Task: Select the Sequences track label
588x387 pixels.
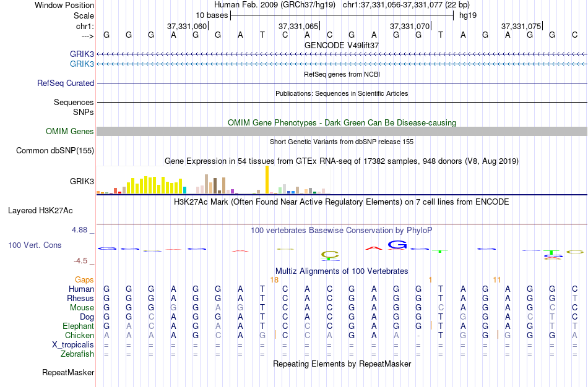Action: tap(74, 102)
